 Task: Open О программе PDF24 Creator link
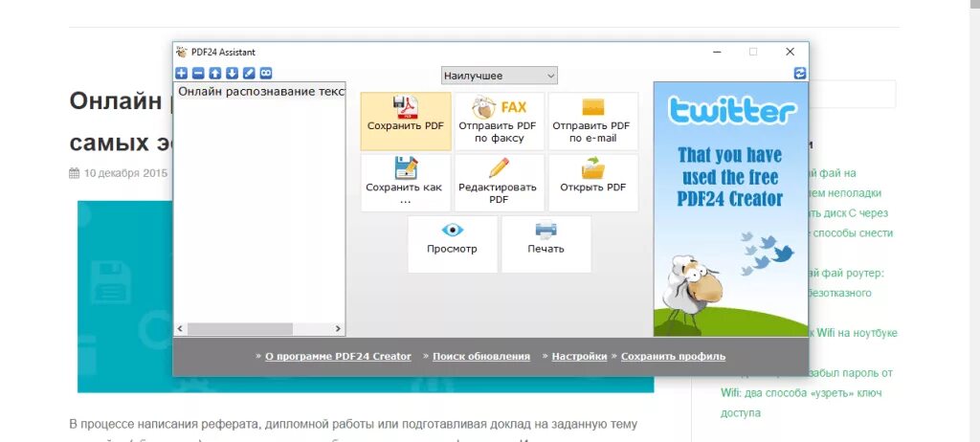click(338, 356)
